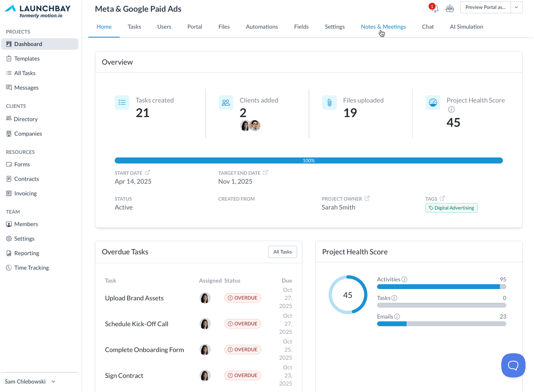The height and width of the screenshot is (392, 534).
Task: Open Time Tracking in the sidebar
Action: (x=32, y=268)
